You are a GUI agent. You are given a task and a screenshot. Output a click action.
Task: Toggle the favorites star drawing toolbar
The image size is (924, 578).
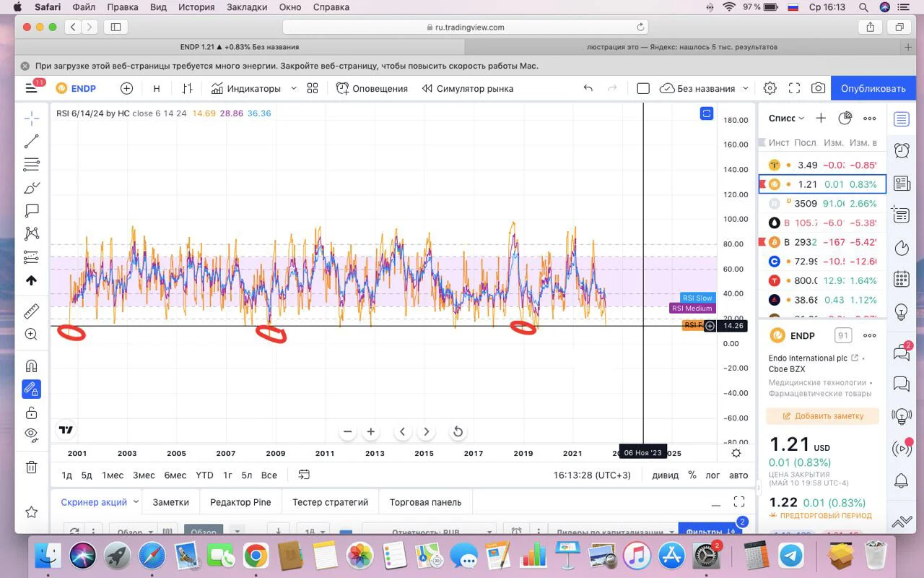click(32, 512)
